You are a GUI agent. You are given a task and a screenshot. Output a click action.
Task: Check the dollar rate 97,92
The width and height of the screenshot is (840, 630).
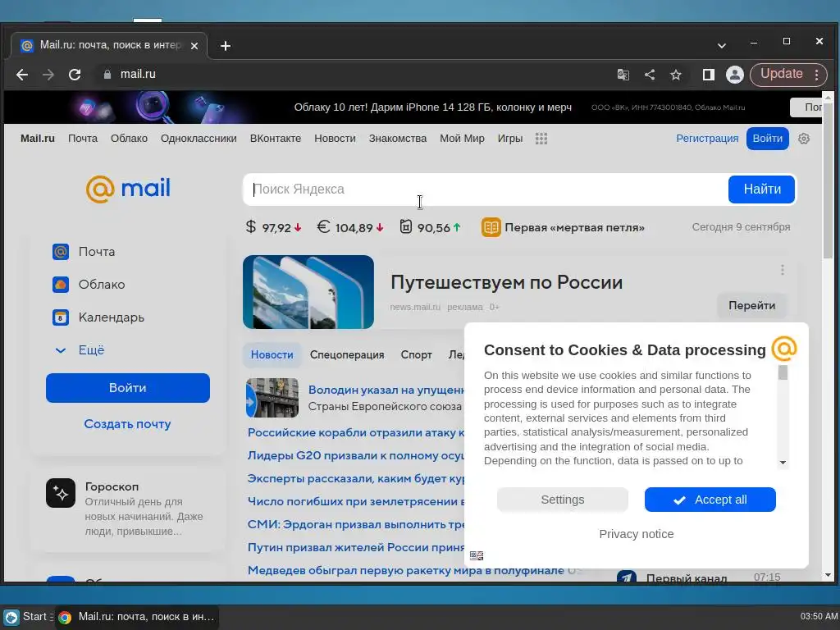273,228
